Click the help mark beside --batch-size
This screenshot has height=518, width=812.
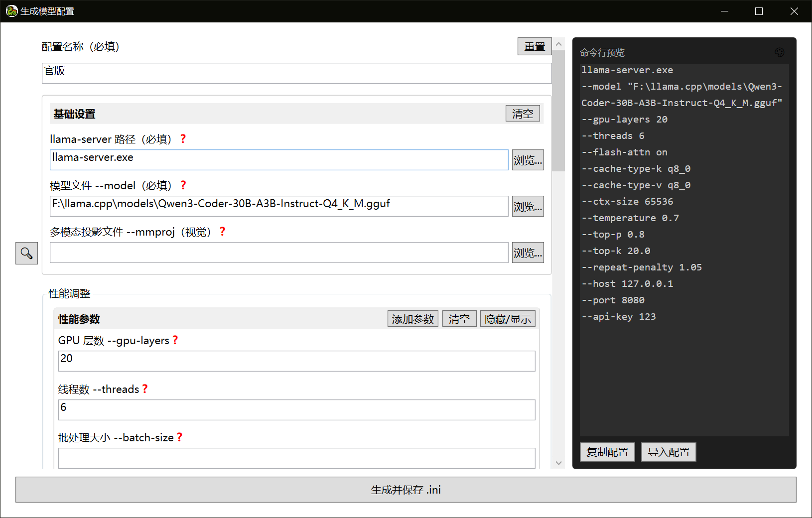[x=179, y=437]
